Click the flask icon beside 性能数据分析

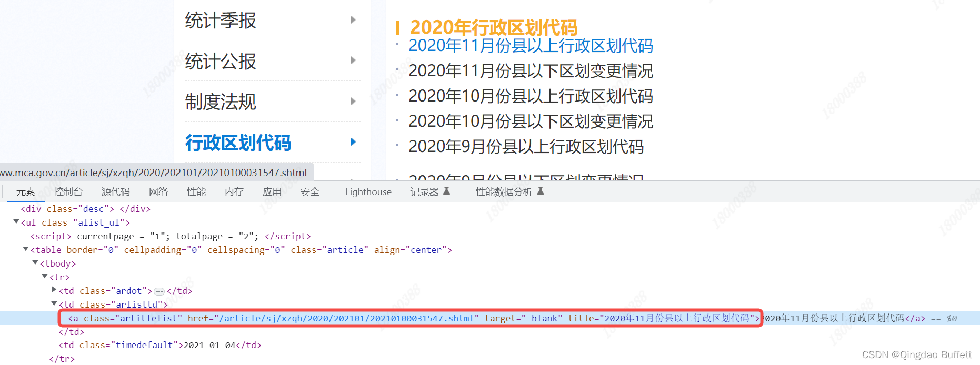(541, 191)
